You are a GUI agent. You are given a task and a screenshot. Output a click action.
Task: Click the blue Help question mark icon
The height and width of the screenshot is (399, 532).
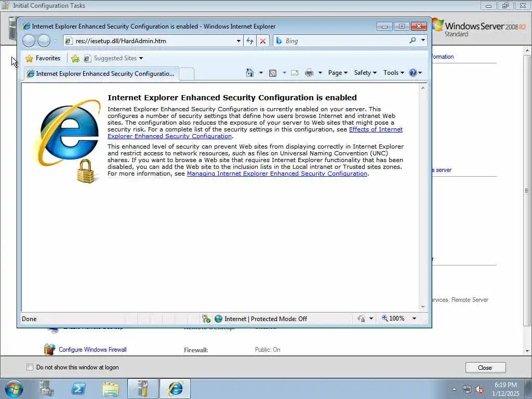click(x=413, y=73)
